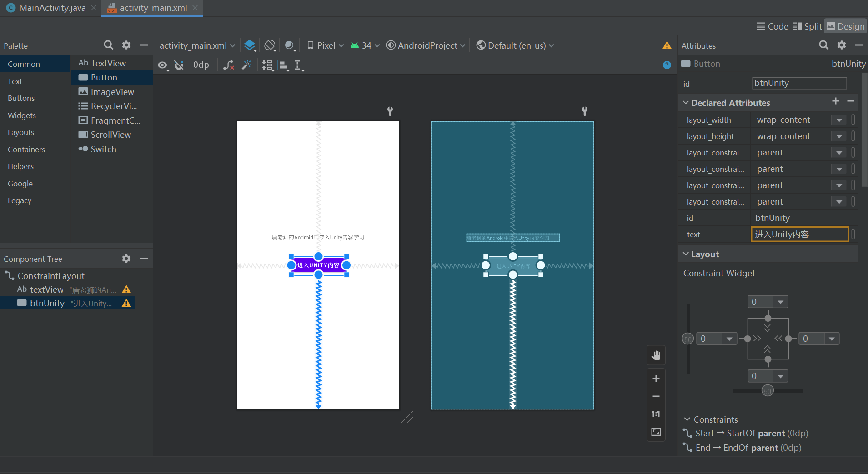Viewport: 868px width, 474px height.
Task: Open the layout_height value dropdown
Action: [x=839, y=136]
